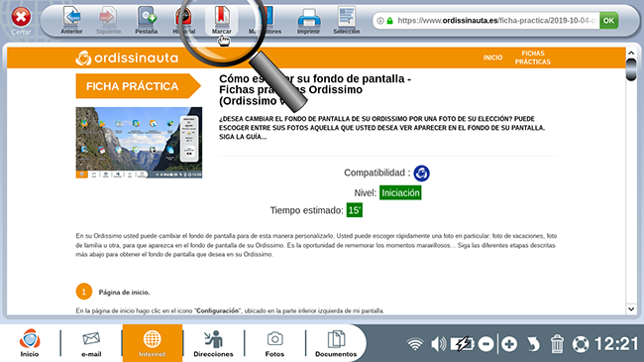Open the e-mail application

(x=91, y=344)
